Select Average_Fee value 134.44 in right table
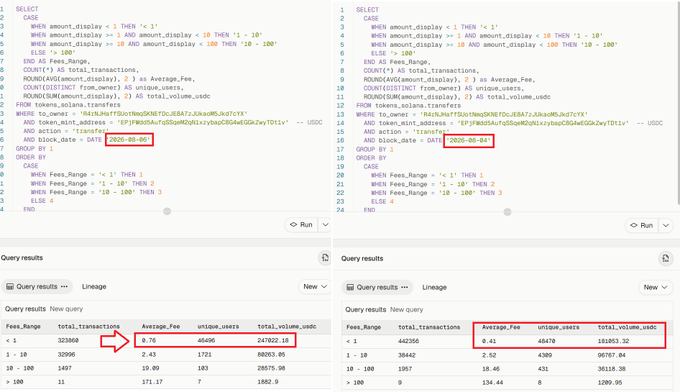Image resolution: width=680 pixels, height=392 pixels. [492, 383]
